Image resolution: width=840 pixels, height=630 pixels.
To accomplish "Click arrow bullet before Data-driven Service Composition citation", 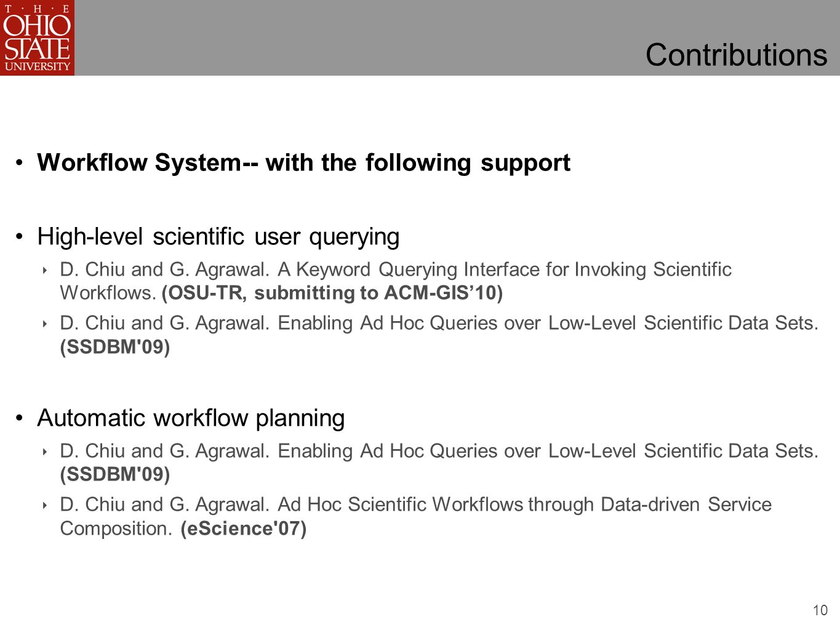I will [x=45, y=504].
